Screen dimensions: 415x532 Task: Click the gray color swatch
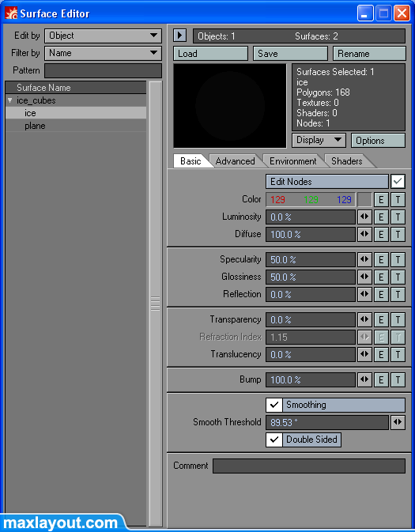[364, 200]
